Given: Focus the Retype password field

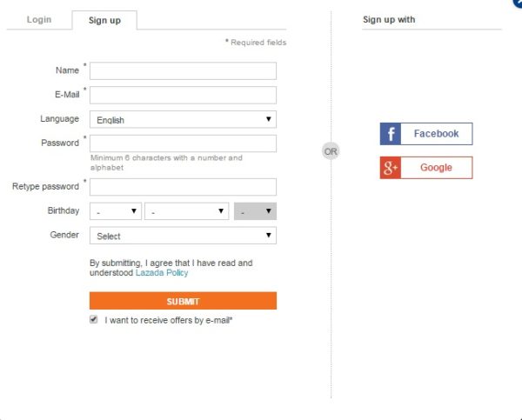Looking at the screenshot, I should point(183,187).
